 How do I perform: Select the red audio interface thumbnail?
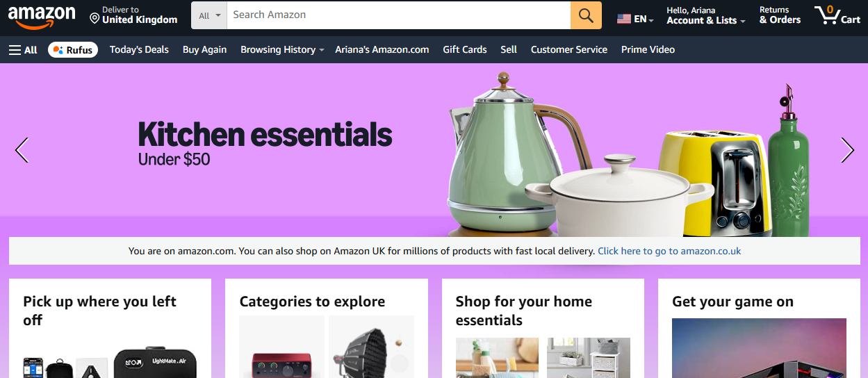(282, 347)
